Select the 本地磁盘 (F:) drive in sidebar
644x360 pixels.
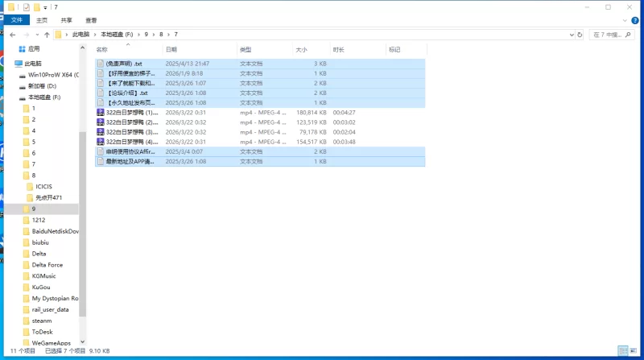tap(45, 97)
